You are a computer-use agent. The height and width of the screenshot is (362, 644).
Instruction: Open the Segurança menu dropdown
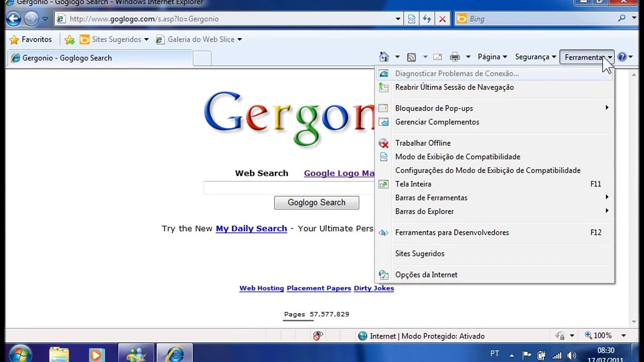coord(535,57)
